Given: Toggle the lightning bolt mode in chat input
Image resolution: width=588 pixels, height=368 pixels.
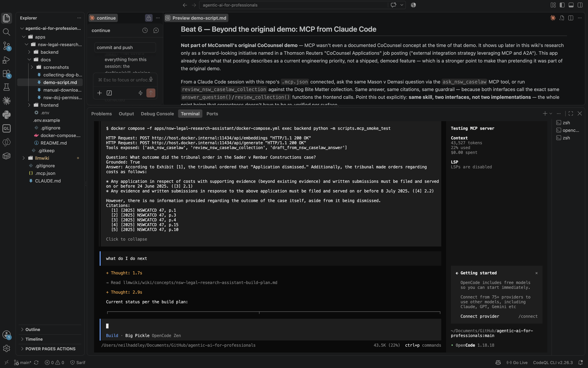Looking at the screenshot, I should coord(141,93).
